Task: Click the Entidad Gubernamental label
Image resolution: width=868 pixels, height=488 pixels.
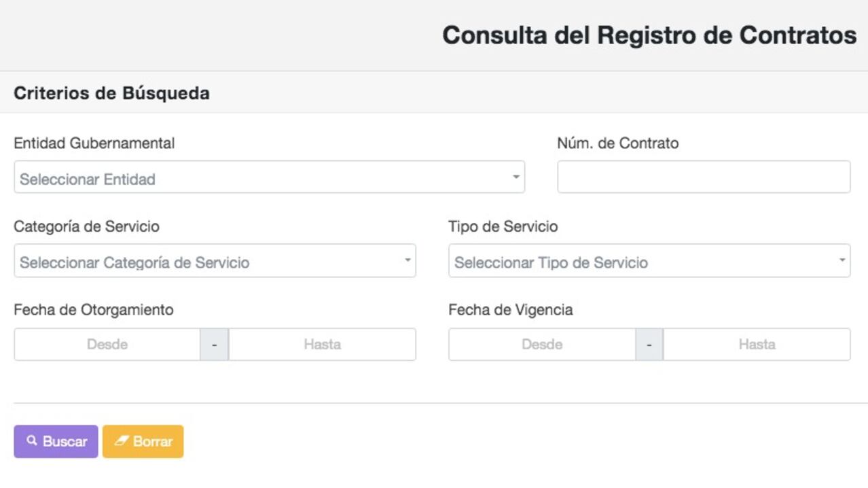Action: coord(94,143)
